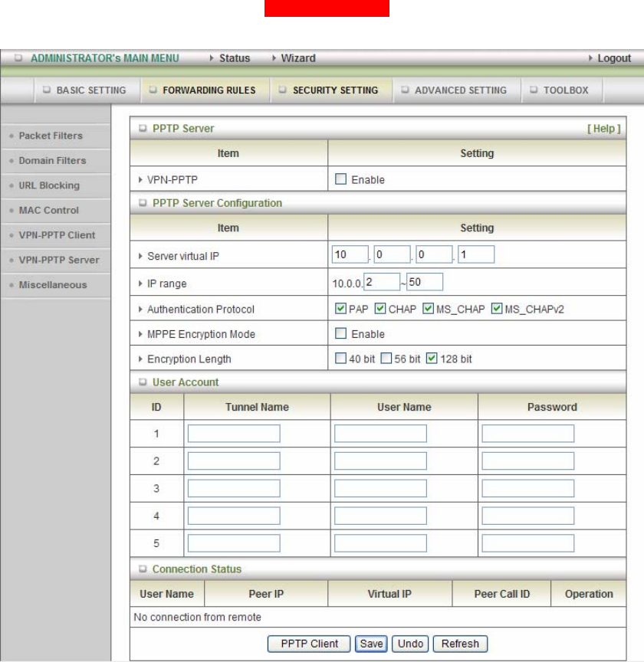This screenshot has width=644, height=662.
Task: Focus Password field for ID 1
Action: click(527, 434)
